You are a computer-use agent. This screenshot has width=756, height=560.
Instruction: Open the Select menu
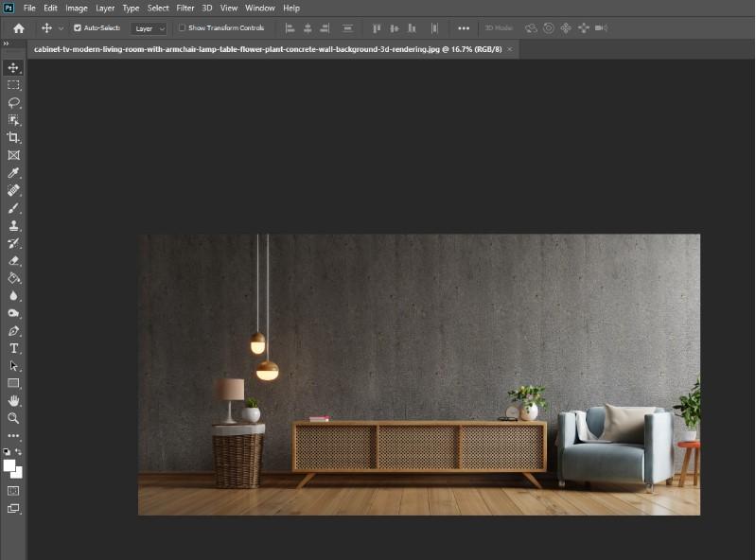point(158,9)
